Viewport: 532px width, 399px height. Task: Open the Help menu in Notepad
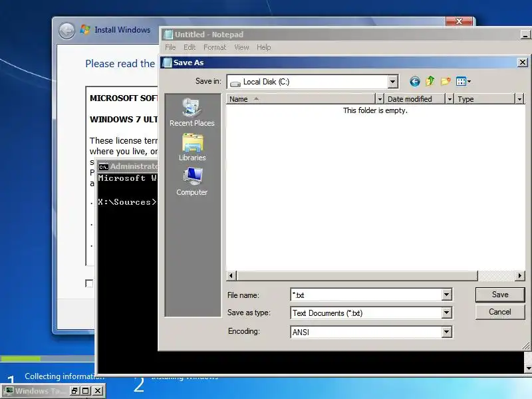pyautogui.click(x=263, y=47)
